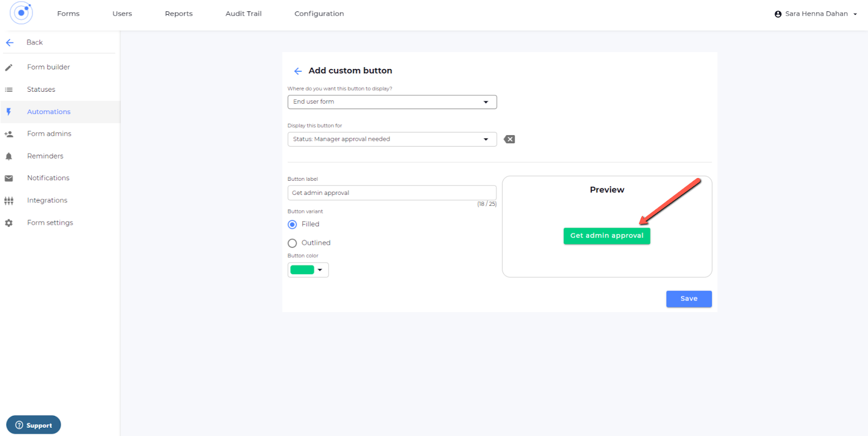
Task: Open the Support help button
Action: [x=34, y=425]
